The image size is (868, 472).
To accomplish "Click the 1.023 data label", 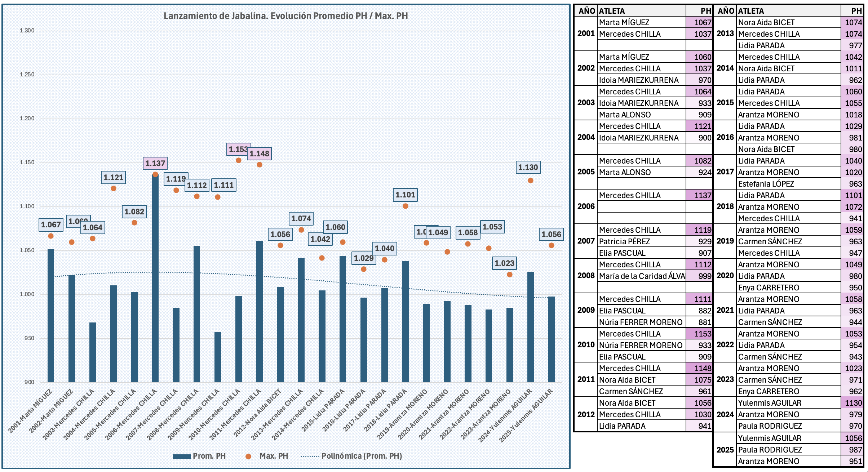I will [x=504, y=263].
